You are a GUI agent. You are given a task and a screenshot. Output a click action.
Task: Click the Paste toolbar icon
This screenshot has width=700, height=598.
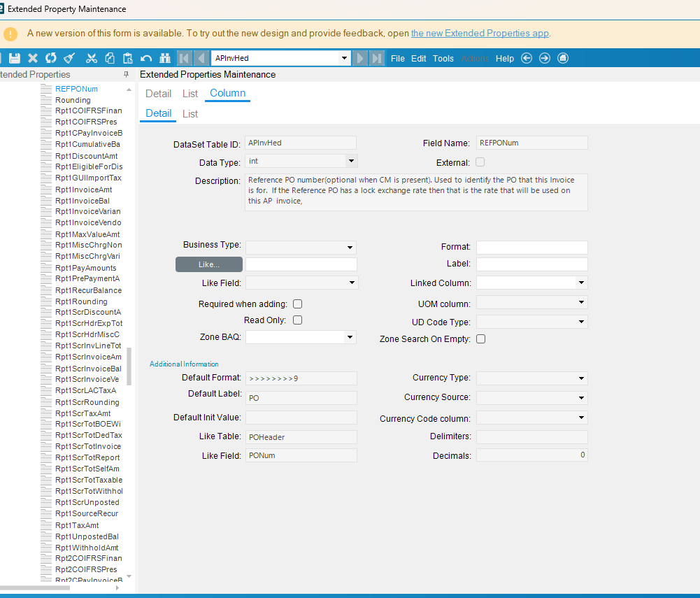tap(127, 58)
